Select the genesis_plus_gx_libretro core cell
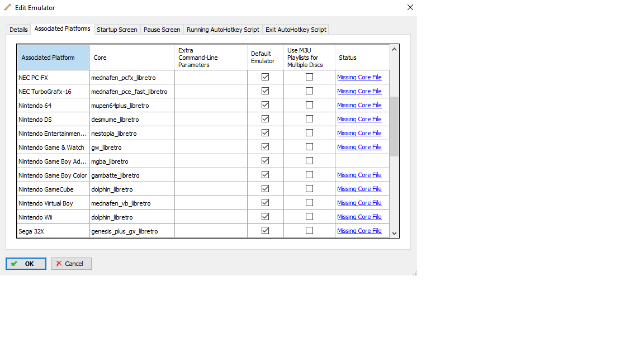The width and height of the screenshot is (644, 362). tap(132, 231)
